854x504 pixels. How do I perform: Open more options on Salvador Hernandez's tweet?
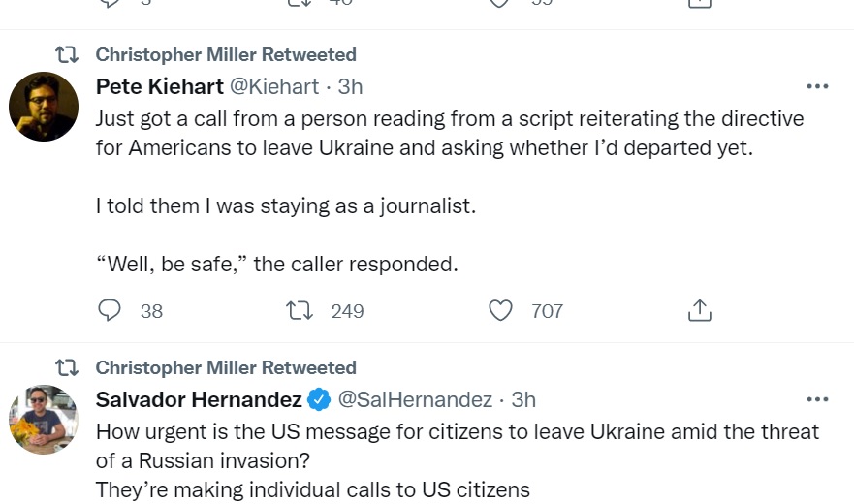point(817,399)
